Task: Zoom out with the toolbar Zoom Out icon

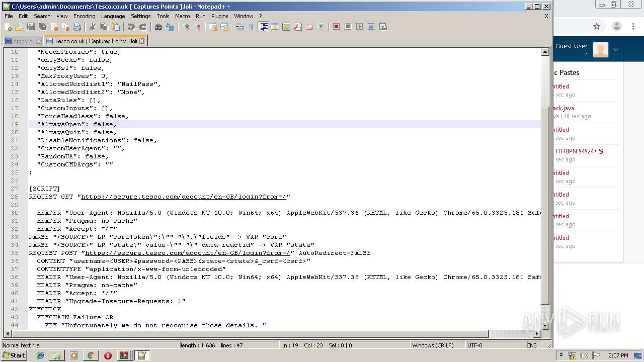Action: 197,27
